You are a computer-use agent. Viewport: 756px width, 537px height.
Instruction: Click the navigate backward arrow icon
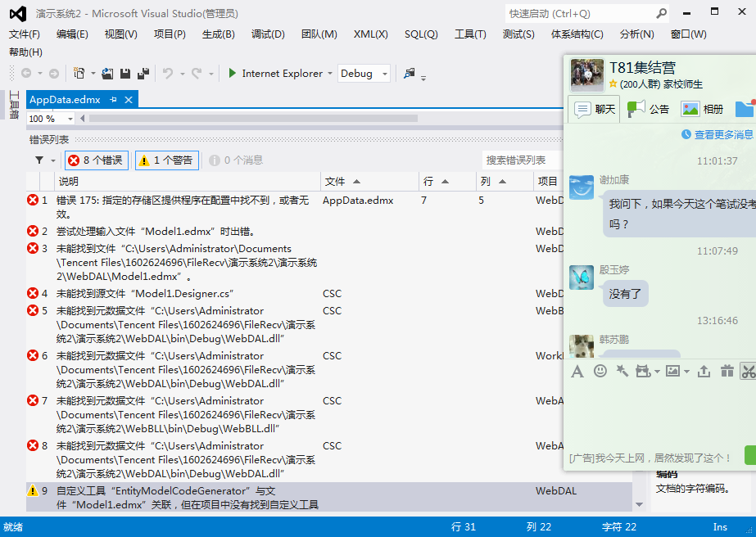[26, 74]
